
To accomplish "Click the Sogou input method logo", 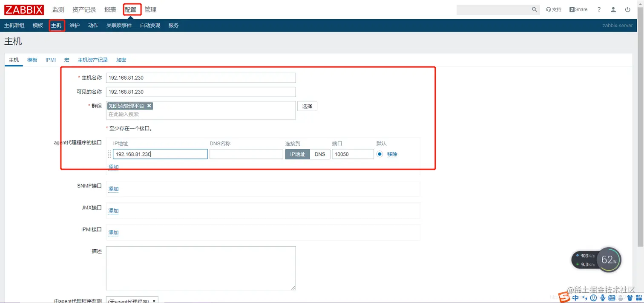I will coord(564,297).
